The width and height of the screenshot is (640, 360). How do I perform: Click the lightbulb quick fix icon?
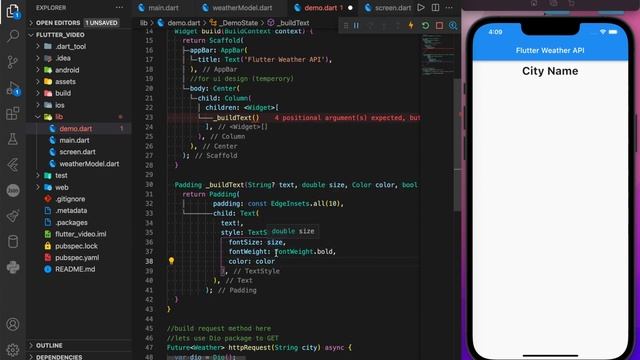coord(171,261)
